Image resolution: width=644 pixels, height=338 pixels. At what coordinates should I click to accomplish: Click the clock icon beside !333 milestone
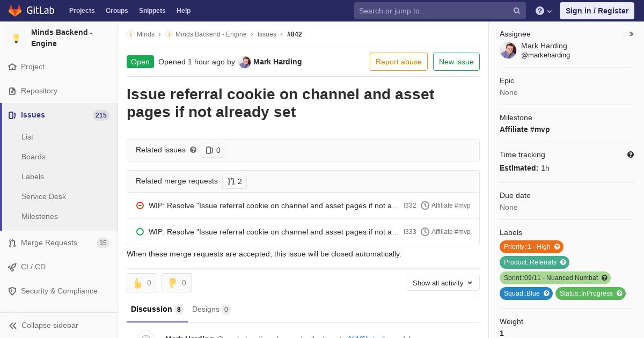click(425, 232)
